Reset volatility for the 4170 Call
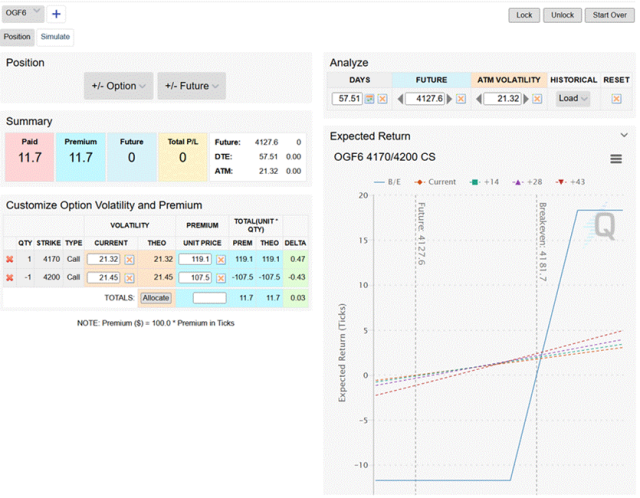The image size is (640, 498). (x=129, y=260)
